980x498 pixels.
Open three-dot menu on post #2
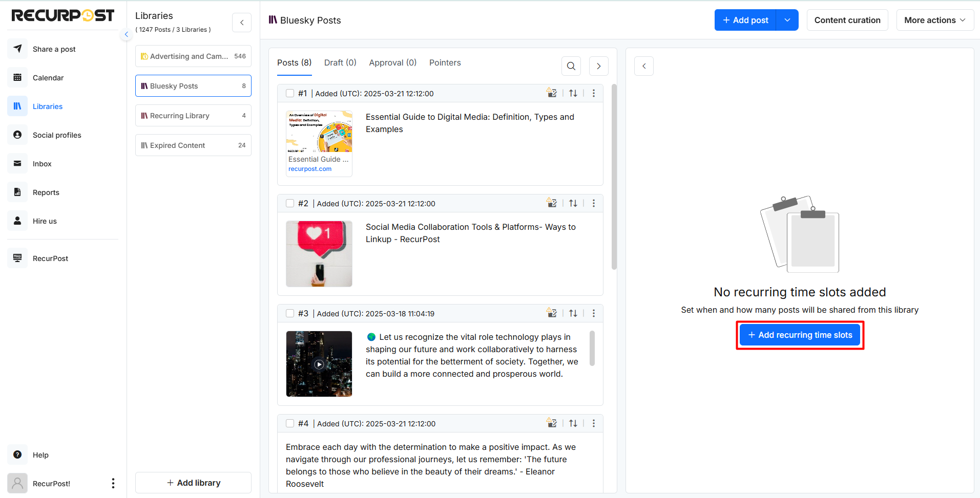[x=594, y=203]
